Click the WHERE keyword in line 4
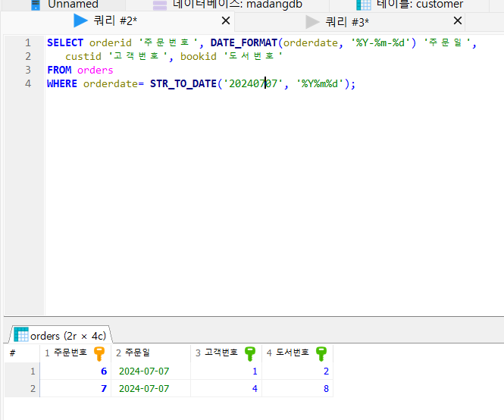Screen dimensions: 504x420 [x=61, y=83]
